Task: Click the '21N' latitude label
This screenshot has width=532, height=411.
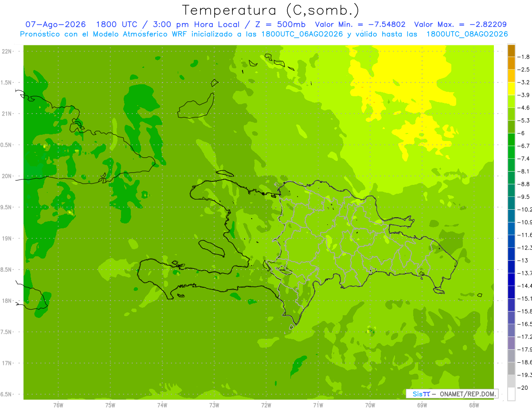Action: [7, 114]
